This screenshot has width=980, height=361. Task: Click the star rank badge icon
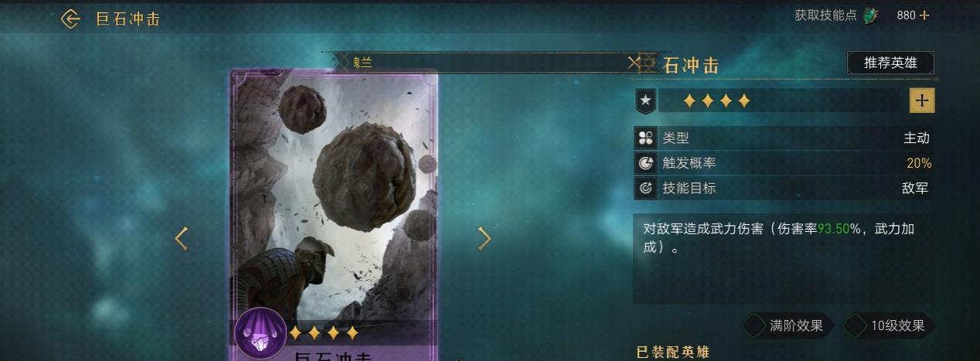pyautogui.click(x=646, y=100)
